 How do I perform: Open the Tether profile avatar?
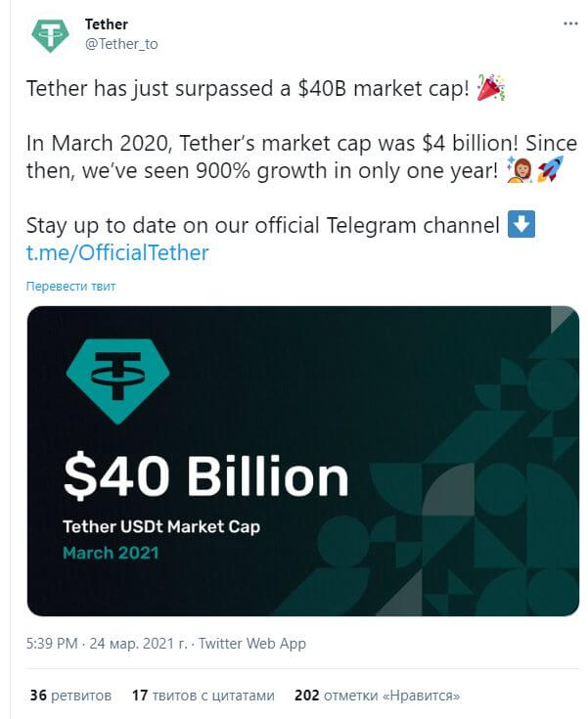click(50, 34)
